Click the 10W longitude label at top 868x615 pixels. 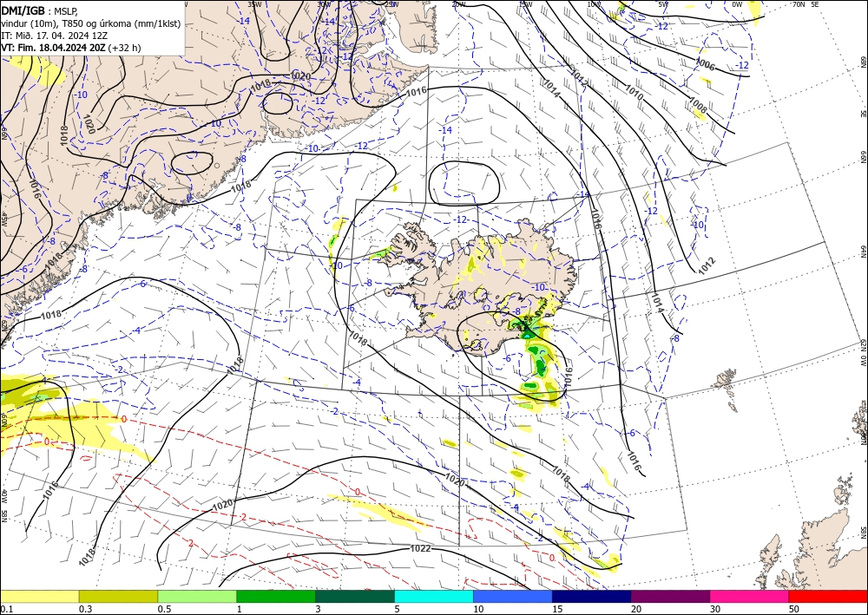pos(594,4)
